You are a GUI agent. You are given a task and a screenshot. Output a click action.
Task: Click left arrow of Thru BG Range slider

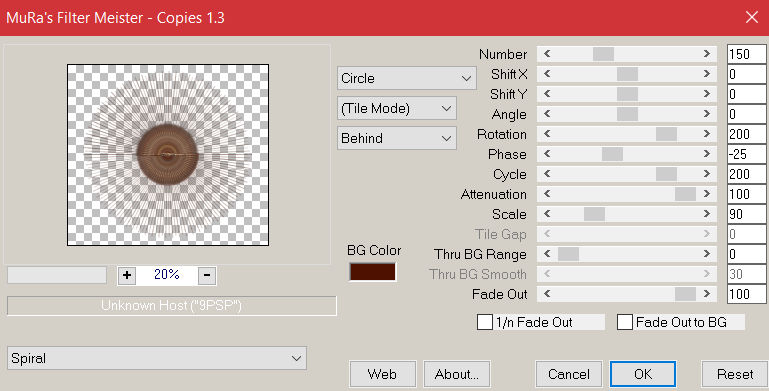tap(547, 254)
